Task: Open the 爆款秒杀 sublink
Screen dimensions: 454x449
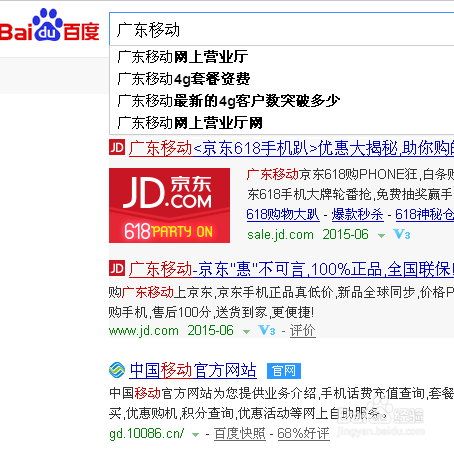Action: [357, 214]
